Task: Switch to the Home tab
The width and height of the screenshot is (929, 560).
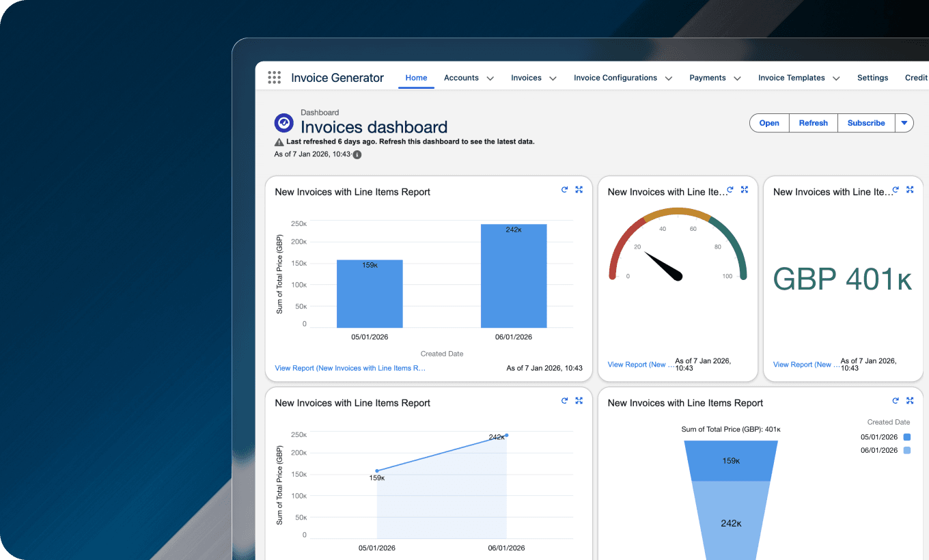Action: tap(416, 78)
